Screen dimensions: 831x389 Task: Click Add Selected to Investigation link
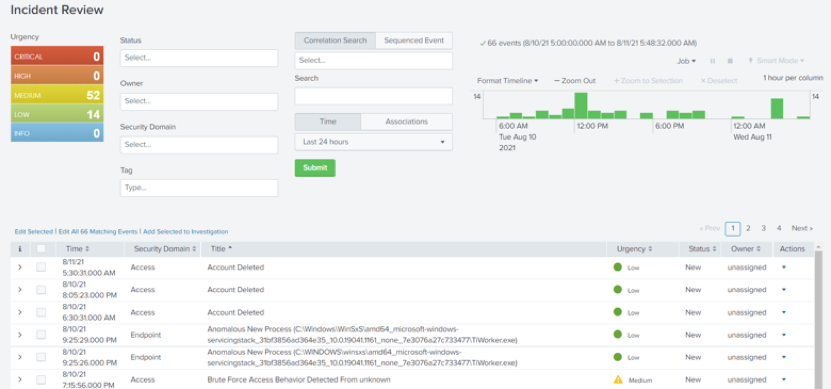click(185, 232)
